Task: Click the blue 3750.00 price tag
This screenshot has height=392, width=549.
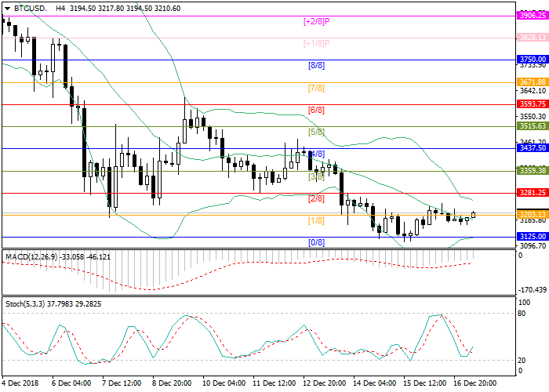Action: 533,60
